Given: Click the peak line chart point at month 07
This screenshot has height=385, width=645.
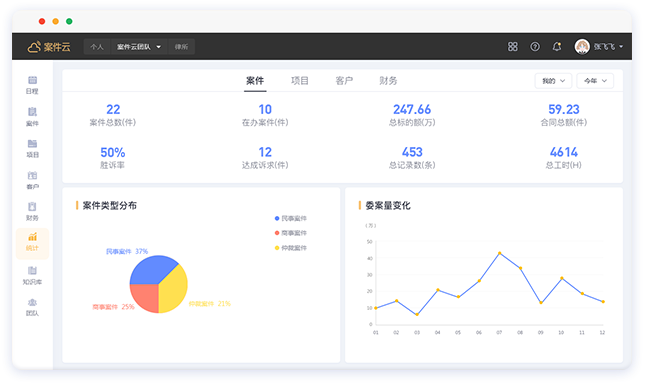Looking at the screenshot, I should [x=500, y=253].
